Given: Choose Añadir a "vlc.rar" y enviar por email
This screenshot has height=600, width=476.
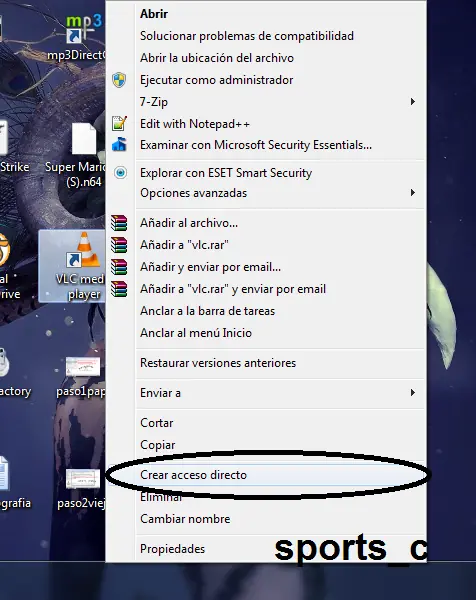Looking at the screenshot, I should 233,289.
